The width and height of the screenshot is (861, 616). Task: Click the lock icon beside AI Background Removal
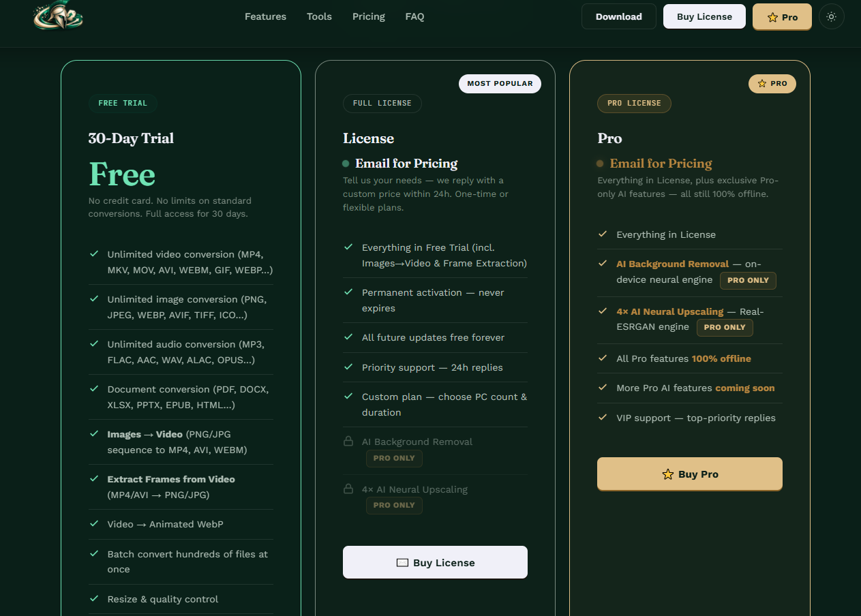pyautogui.click(x=348, y=442)
